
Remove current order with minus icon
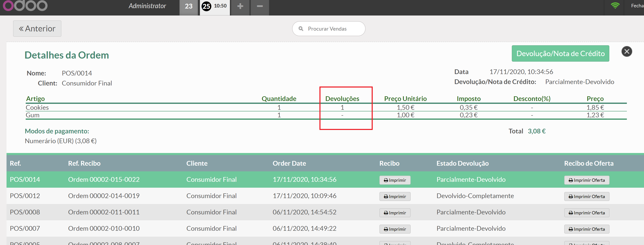pos(260,6)
